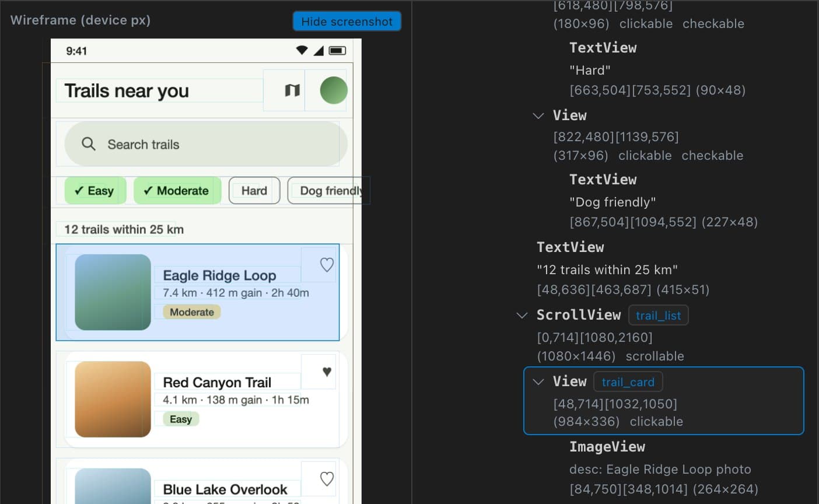The image size is (819, 504).
Task: Click "desc: Eagle Ridge Loop photo" text
Action: click(x=660, y=469)
